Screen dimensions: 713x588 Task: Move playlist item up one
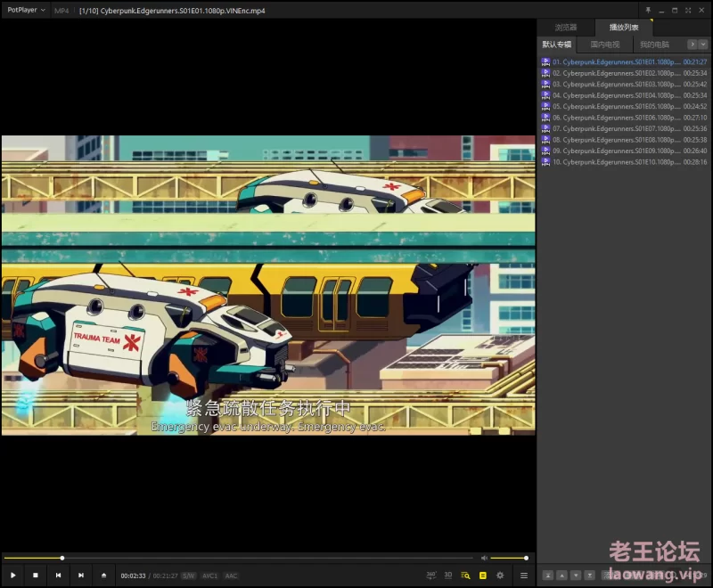[562, 576]
